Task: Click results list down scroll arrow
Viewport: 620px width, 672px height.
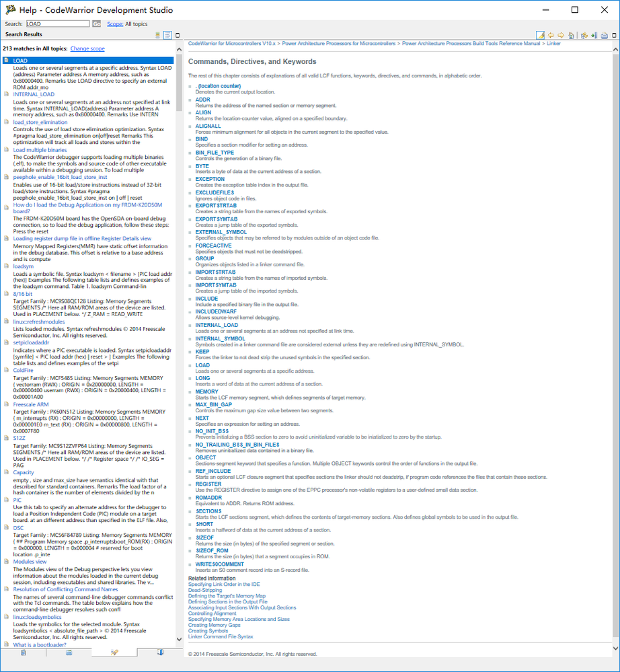Action: 179,640
